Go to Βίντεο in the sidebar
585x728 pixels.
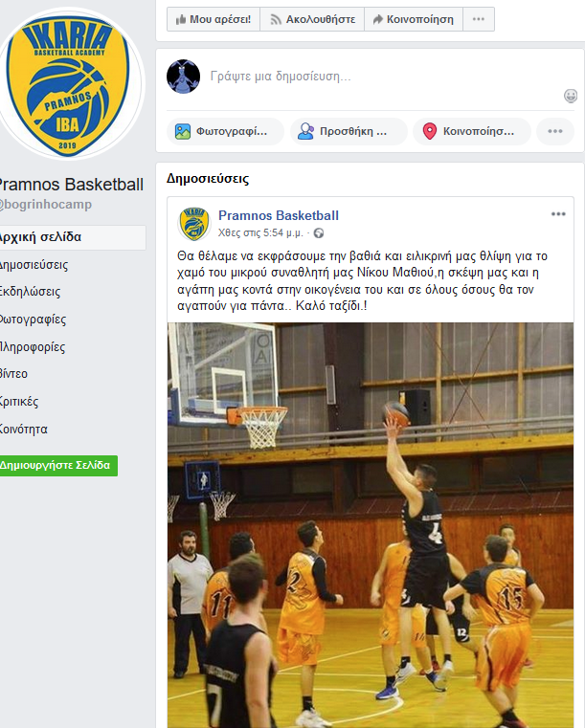pos(13,374)
